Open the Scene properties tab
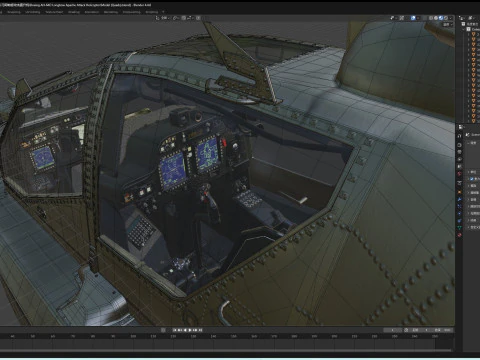The image size is (480, 360). pos(459,166)
